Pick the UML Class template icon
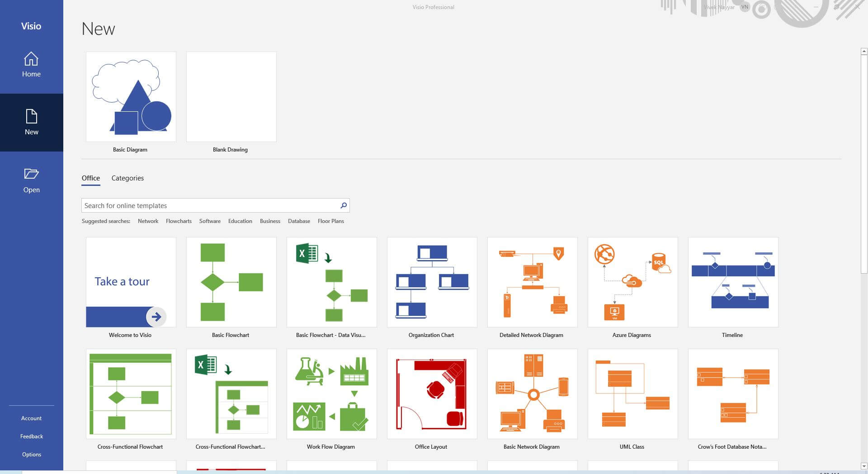868x474 pixels. [x=633, y=394]
